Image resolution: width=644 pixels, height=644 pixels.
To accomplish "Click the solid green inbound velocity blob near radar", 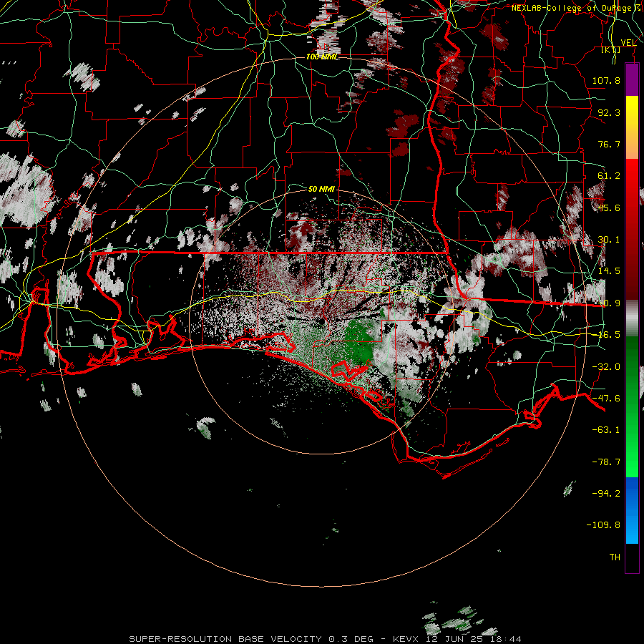I will click(358, 341).
